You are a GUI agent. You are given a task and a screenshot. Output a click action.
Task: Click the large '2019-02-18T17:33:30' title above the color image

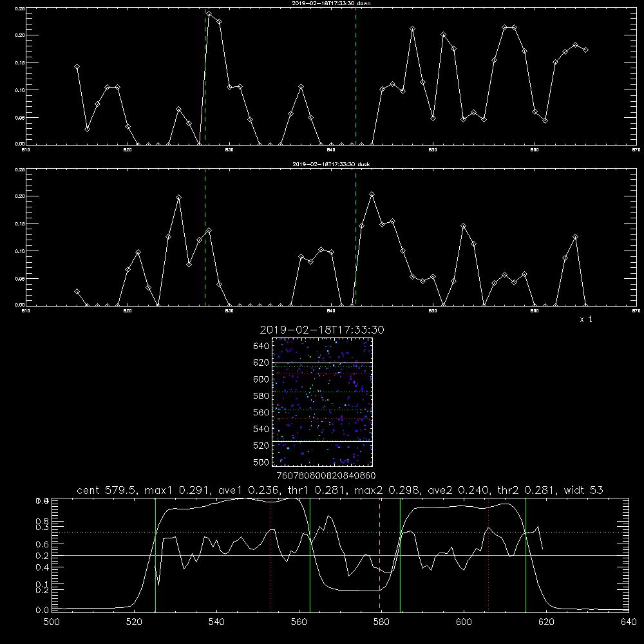tap(322, 330)
